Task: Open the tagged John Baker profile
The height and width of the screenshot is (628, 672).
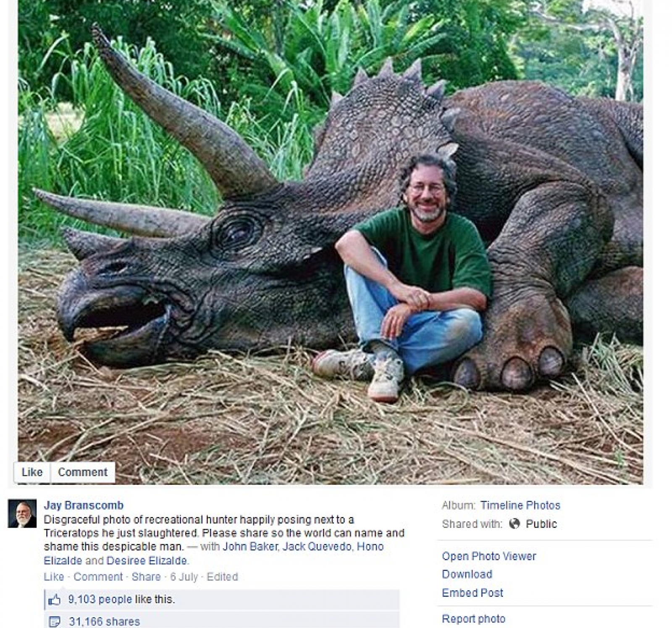Action: coord(250,547)
